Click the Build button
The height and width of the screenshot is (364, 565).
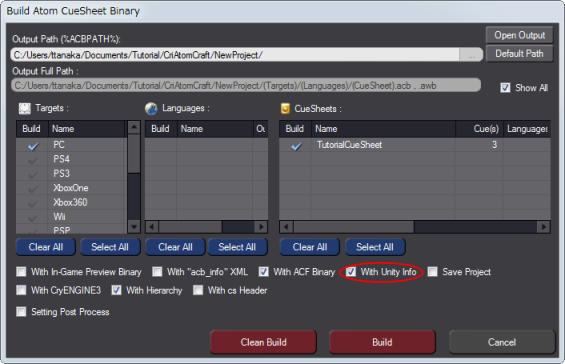(382, 342)
